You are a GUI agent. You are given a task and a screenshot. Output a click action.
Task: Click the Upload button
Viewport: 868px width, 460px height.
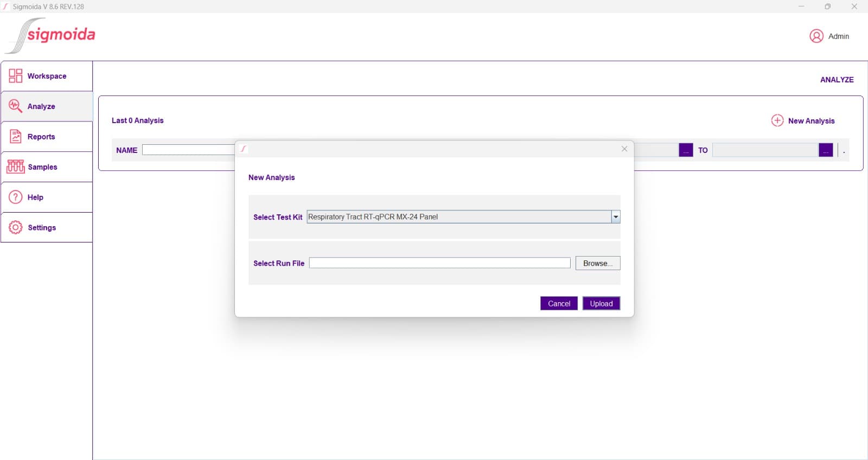click(601, 304)
